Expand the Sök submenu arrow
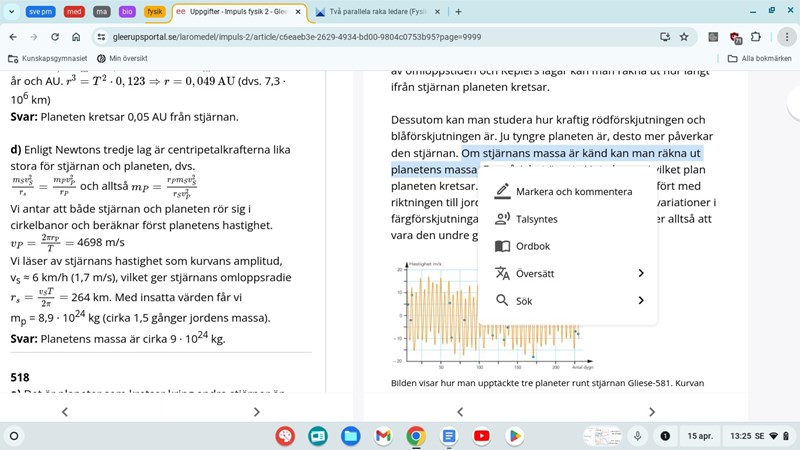 [640, 300]
